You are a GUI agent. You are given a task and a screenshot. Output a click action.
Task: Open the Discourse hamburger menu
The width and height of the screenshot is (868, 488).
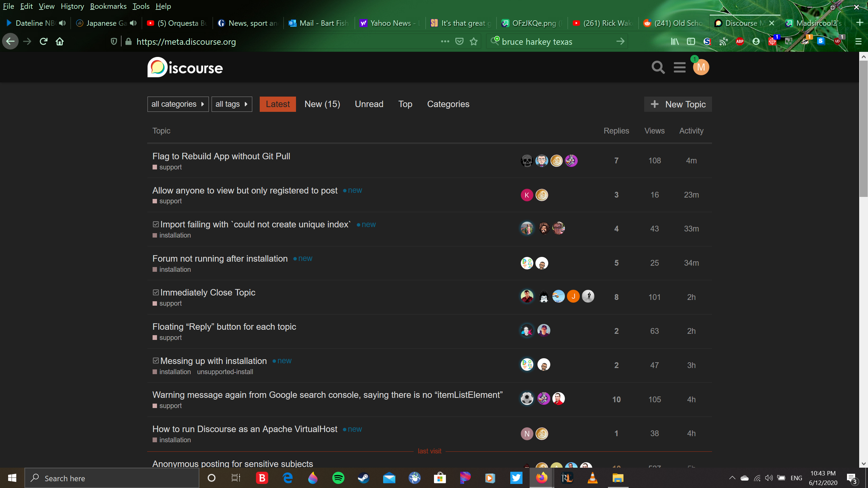[679, 67]
